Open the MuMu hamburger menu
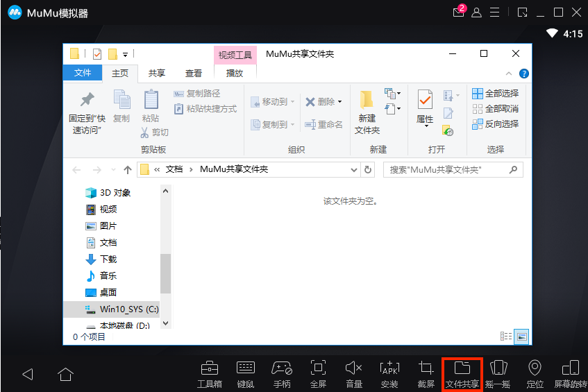The width and height of the screenshot is (588, 392). pos(494,12)
